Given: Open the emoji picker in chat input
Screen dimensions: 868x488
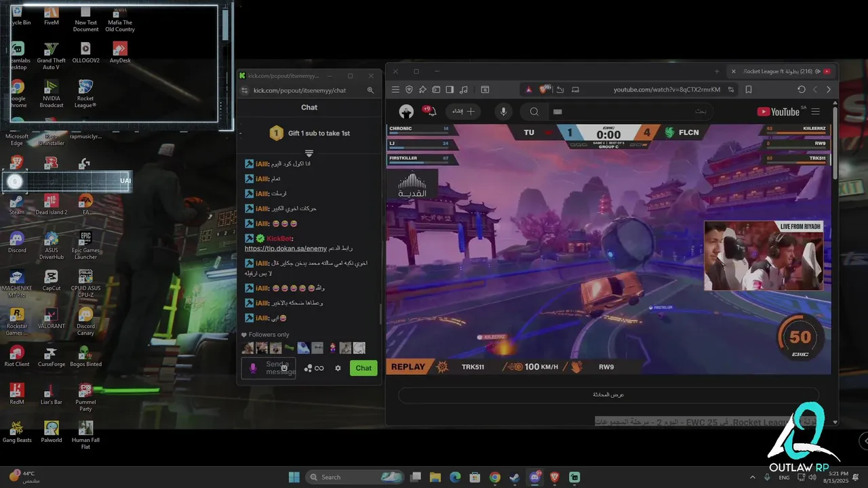Looking at the screenshot, I should point(285,368).
